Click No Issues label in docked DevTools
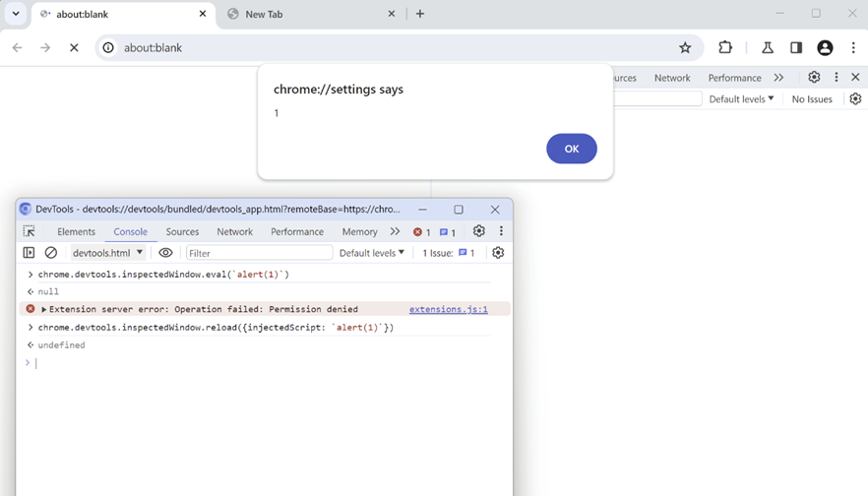Image resolution: width=868 pixels, height=496 pixels. tap(812, 99)
